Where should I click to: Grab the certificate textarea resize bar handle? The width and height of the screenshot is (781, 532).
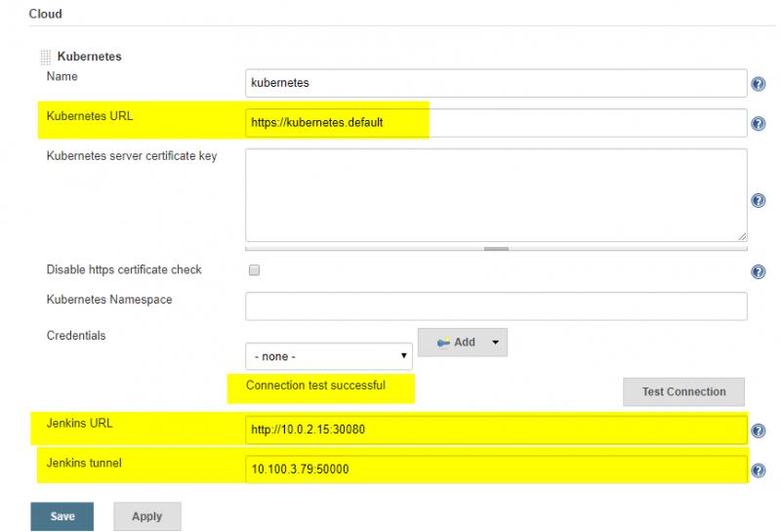tap(496, 248)
